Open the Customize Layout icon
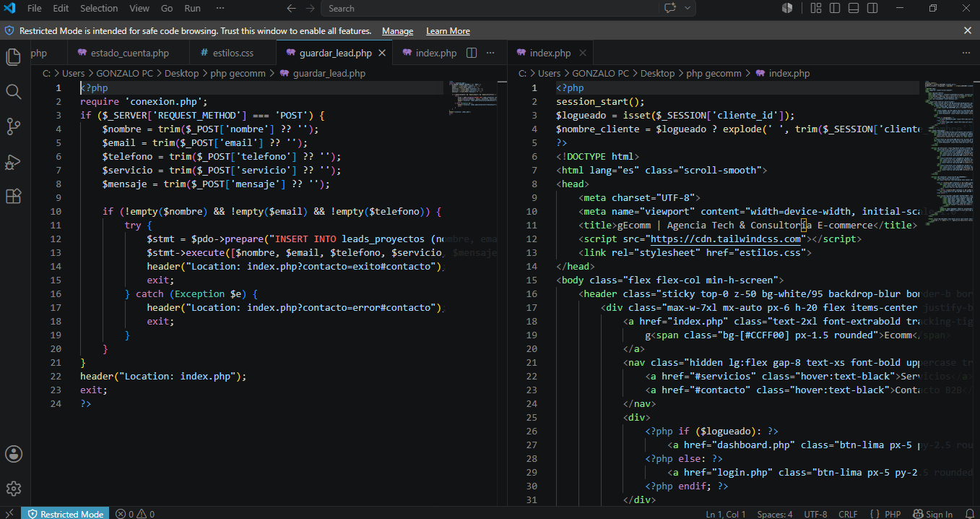The image size is (980, 519). click(816, 8)
